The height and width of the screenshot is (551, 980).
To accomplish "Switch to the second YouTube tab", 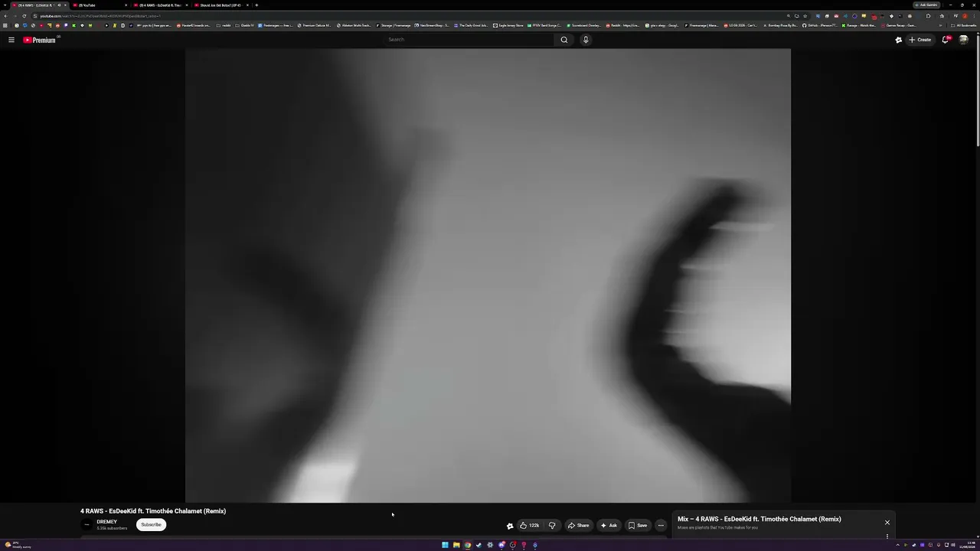I will (x=99, y=5).
